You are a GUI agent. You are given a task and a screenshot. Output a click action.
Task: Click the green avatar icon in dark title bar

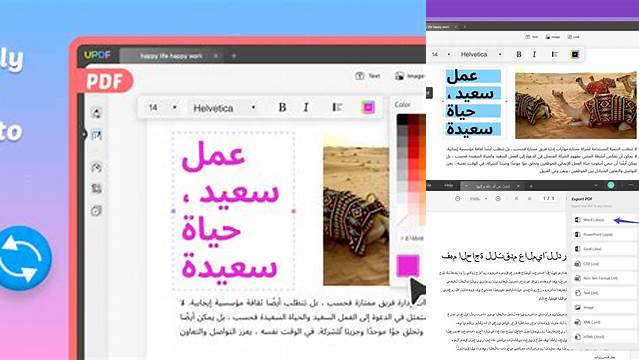pyautogui.click(x=611, y=185)
